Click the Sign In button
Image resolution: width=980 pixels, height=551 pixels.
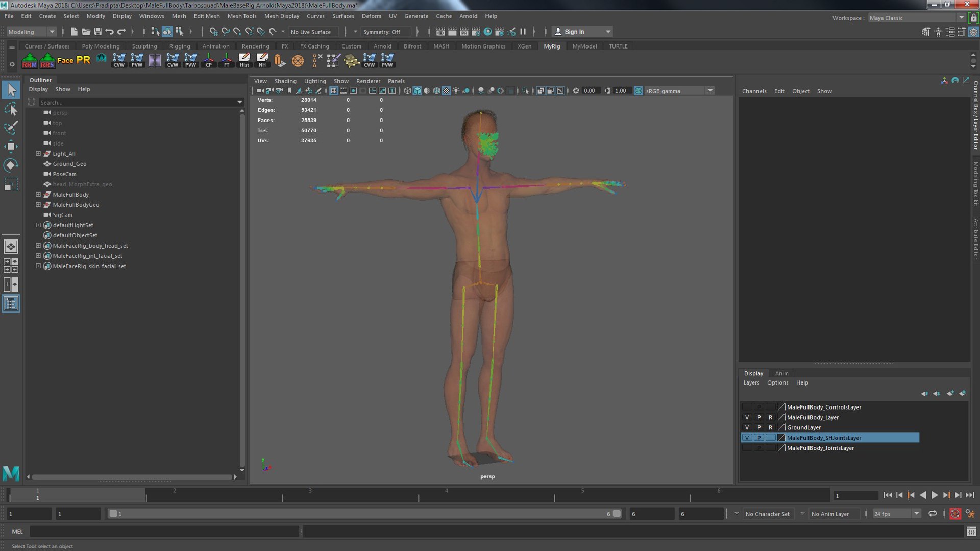point(582,32)
